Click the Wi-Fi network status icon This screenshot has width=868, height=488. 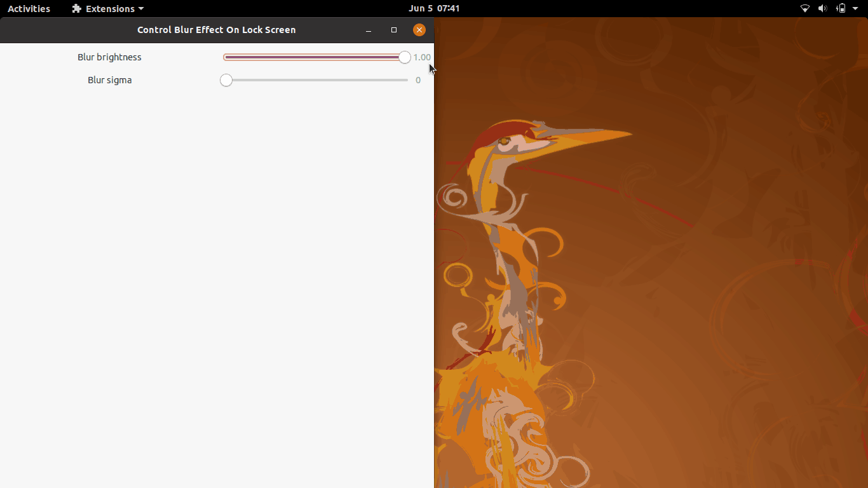tap(804, 9)
